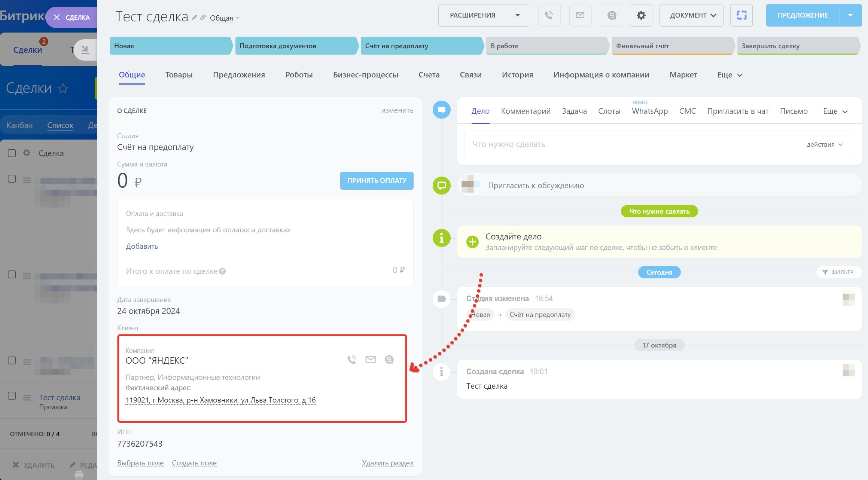Image resolution: width=868 pixels, height=480 pixels.
Task: Star the Сделки page as favorite
Action: tap(63, 88)
